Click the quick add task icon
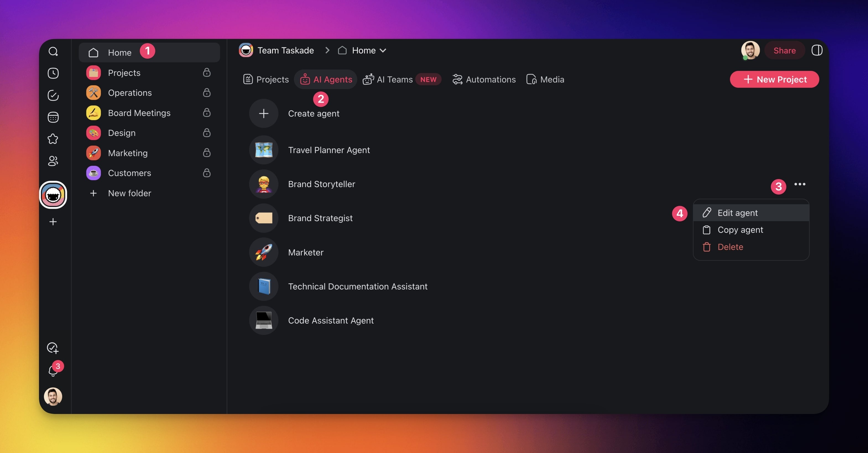 [x=53, y=348]
